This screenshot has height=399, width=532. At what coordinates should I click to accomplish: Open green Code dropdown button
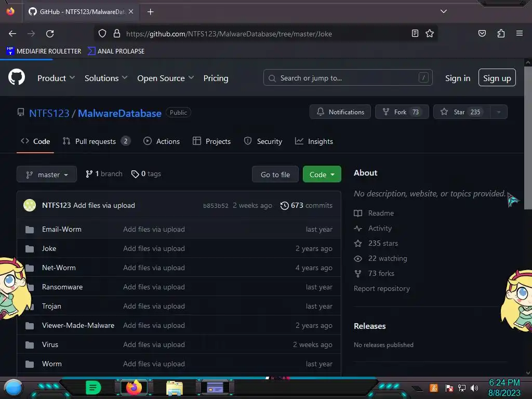click(x=322, y=175)
